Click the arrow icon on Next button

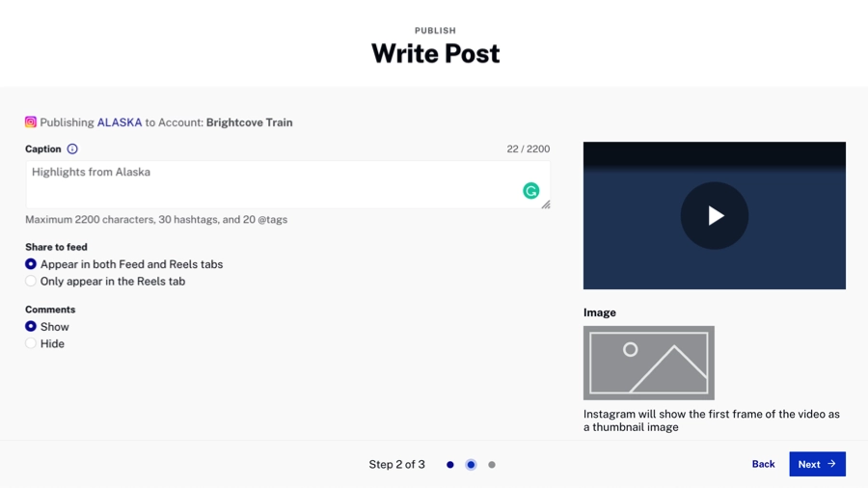pos(831,464)
